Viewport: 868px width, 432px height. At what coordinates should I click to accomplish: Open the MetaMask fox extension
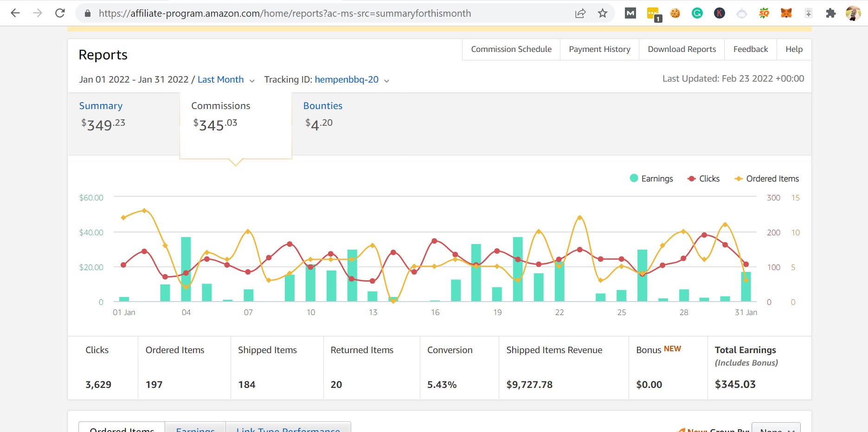click(x=786, y=13)
